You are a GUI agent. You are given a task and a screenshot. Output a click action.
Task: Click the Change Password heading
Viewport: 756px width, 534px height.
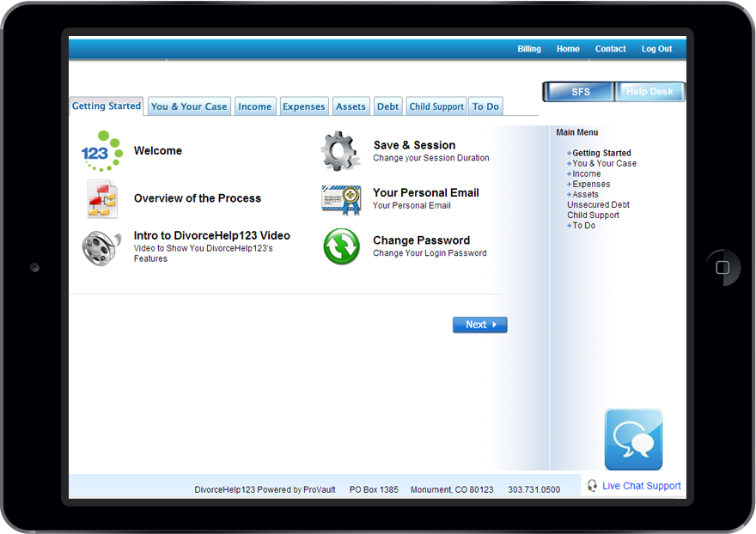pyautogui.click(x=421, y=240)
